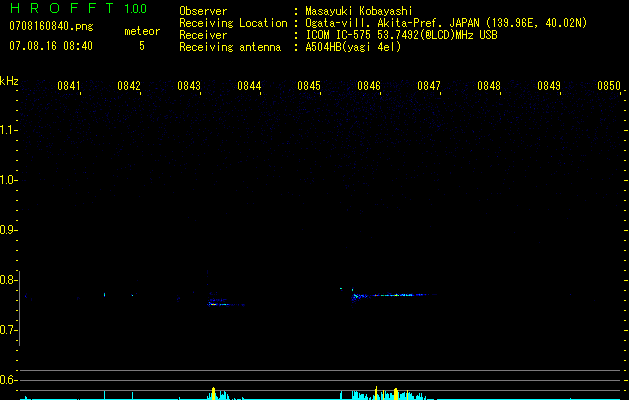Screen dimensions: 629x400
Task: Click the 0.6 kHz frequency tick label
Action: (x=8, y=380)
